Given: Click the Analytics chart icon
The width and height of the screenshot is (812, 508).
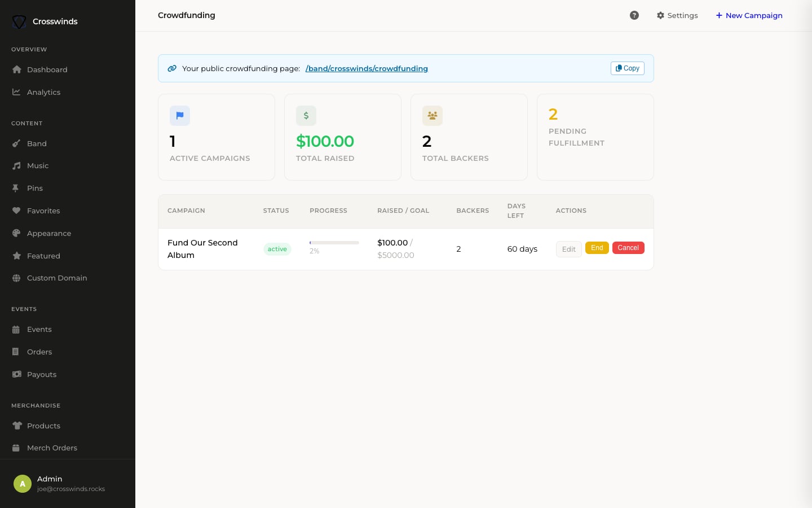Looking at the screenshot, I should pos(16,92).
